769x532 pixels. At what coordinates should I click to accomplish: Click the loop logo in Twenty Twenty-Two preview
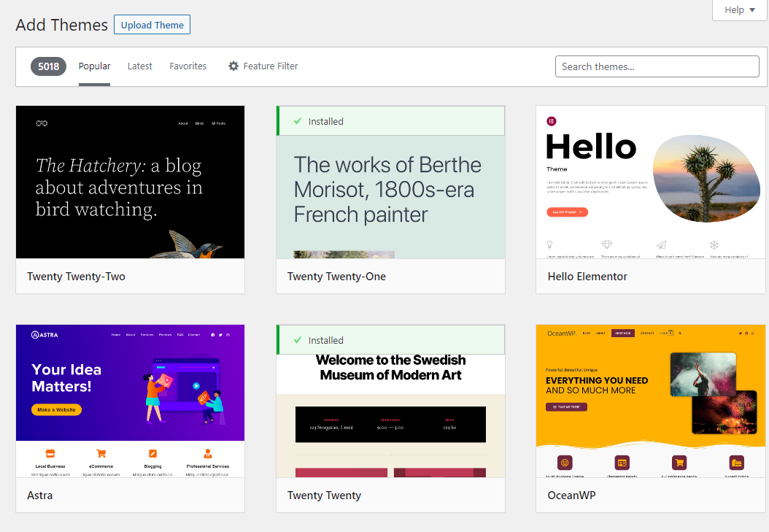click(x=42, y=123)
